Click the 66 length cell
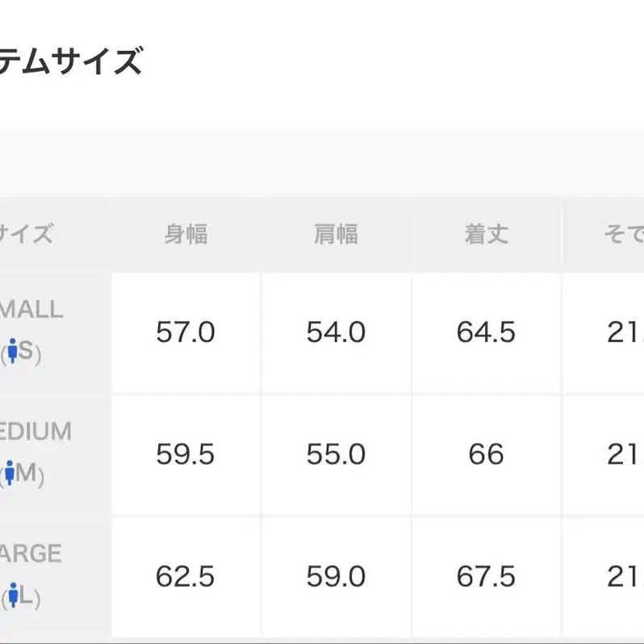644x644 pixels. pyautogui.click(x=486, y=454)
